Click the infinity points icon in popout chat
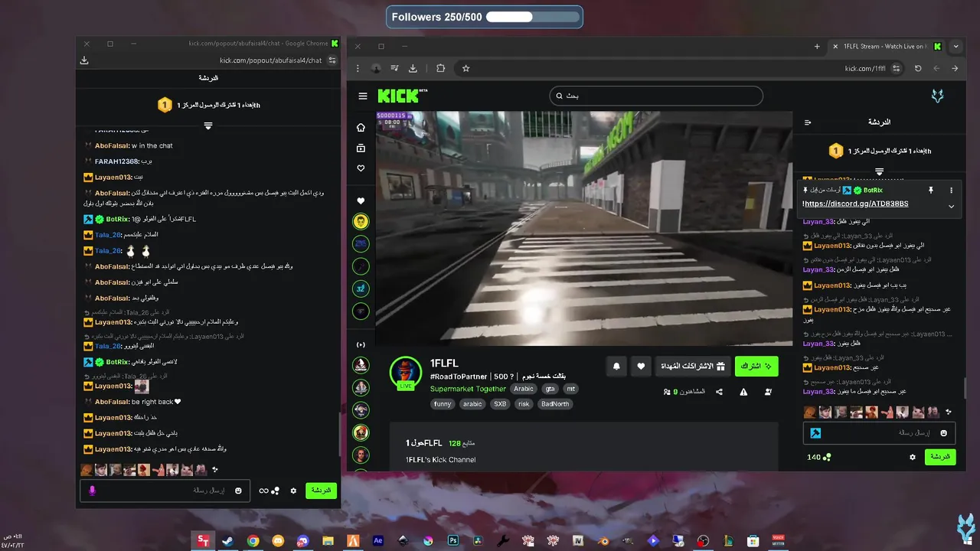The image size is (980, 551). pyautogui.click(x=269, y=491)
